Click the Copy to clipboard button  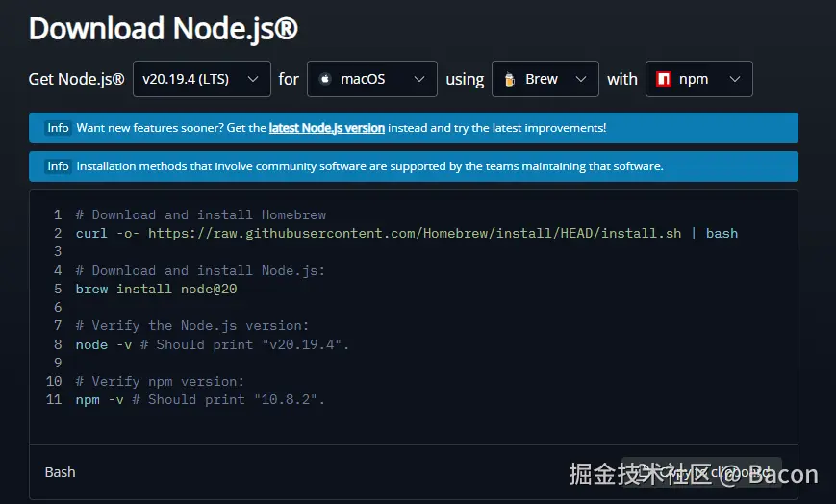tap(701, 472)
